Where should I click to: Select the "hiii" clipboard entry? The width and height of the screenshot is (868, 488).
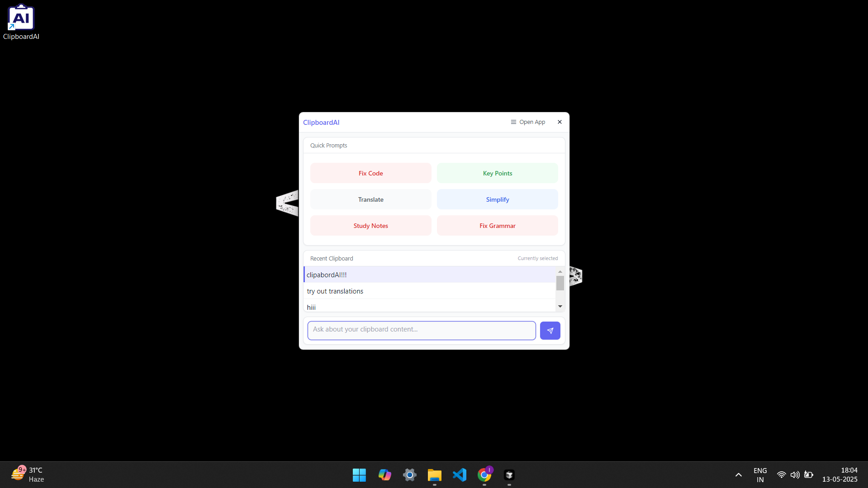coord(429,306)
